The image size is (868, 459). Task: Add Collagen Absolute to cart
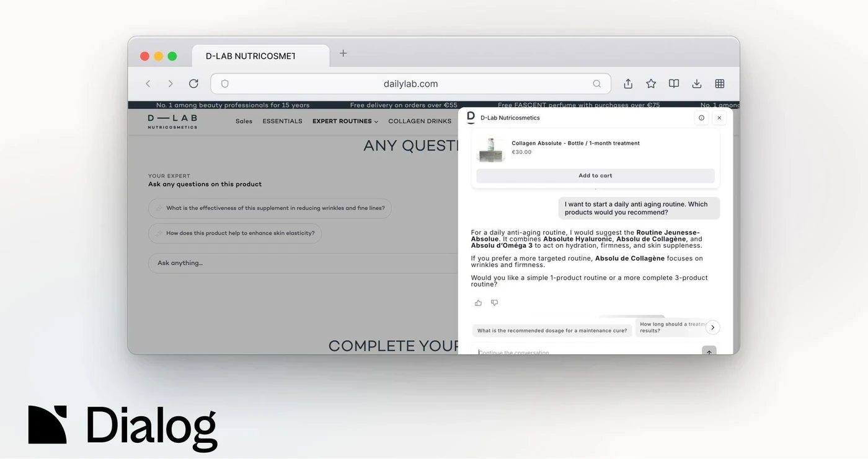[x=595, y=175]
